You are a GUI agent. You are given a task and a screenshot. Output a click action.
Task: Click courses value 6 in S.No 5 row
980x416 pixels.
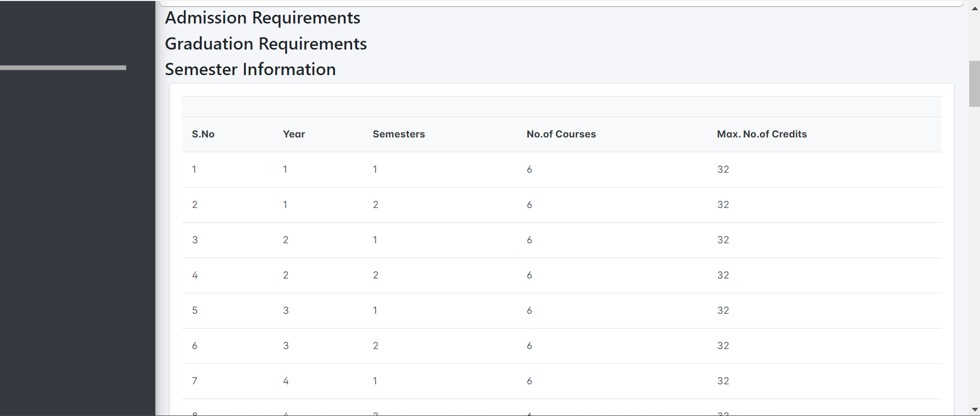(529, 310)
